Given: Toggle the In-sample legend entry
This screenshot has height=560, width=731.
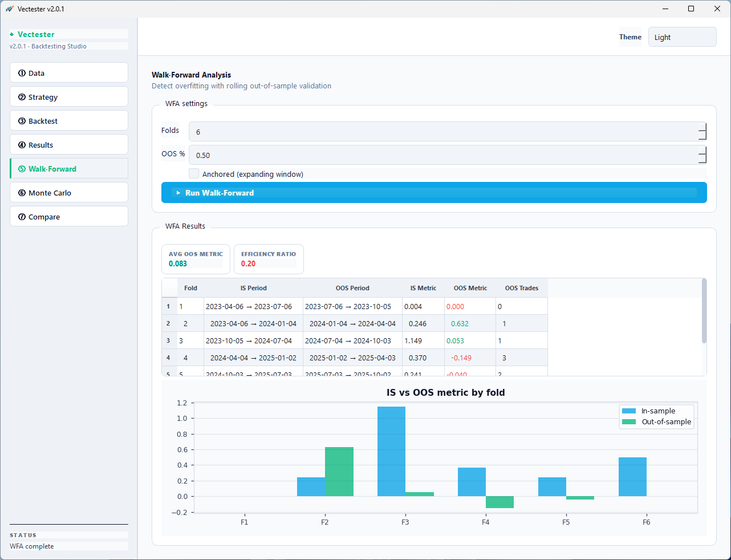Looking at the screenshot, I should pos(656,411).
